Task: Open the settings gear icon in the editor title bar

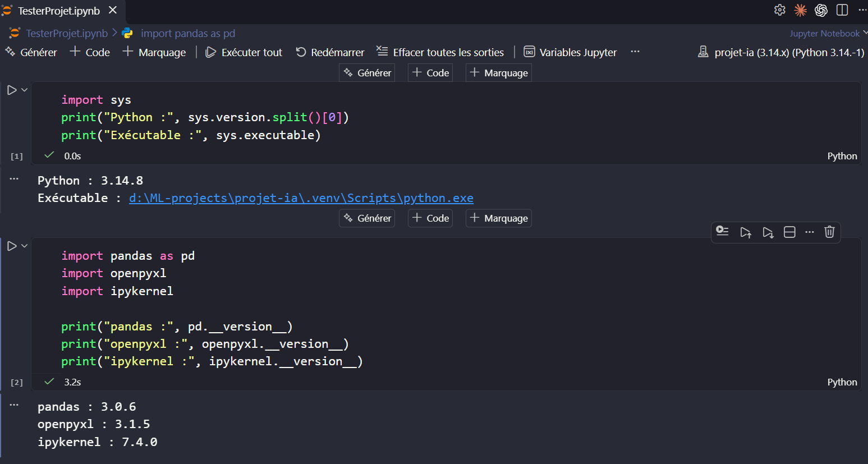Action: 779,10
